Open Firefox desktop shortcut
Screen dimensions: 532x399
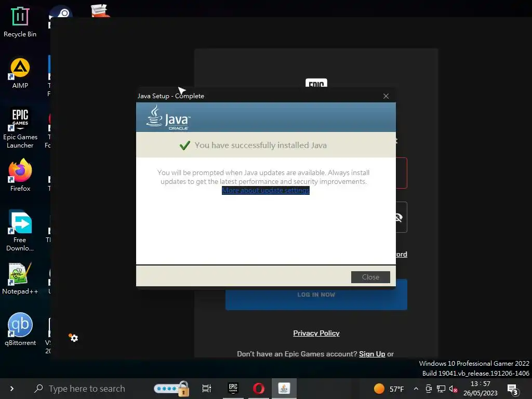click(20, 176)
